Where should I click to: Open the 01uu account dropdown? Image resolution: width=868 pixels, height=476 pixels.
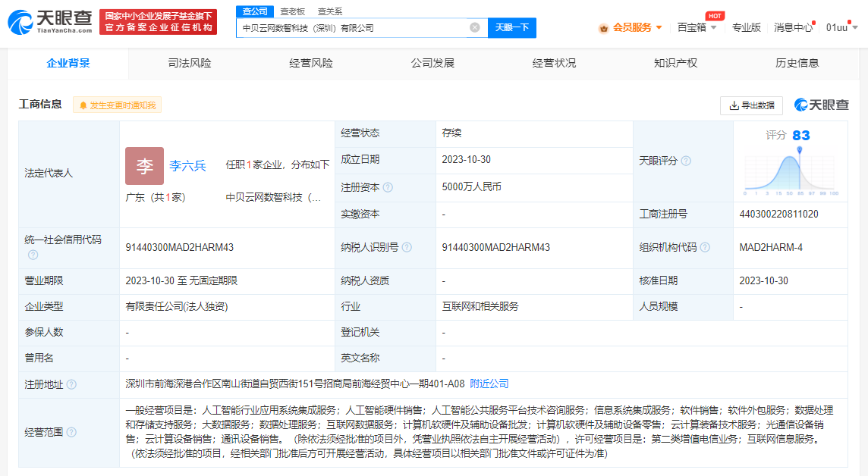[841, 27]
